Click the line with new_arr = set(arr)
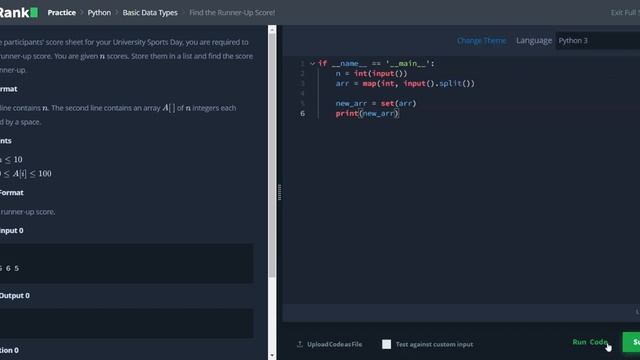The image size is (640, 360). point(376,103)
